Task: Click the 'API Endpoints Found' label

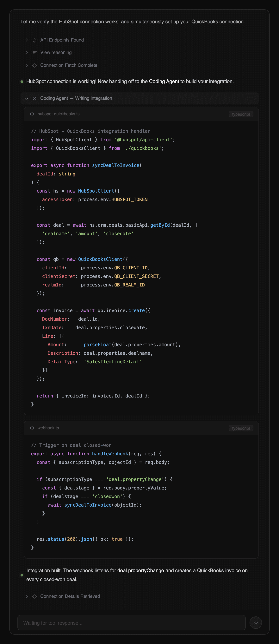Action: pyautogui.click(x=62, y=40)
